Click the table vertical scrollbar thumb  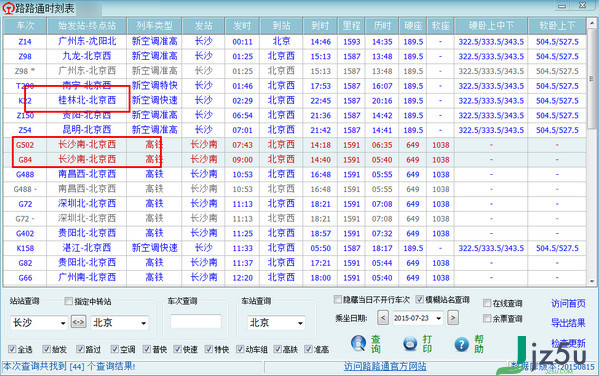pos(592,79)
